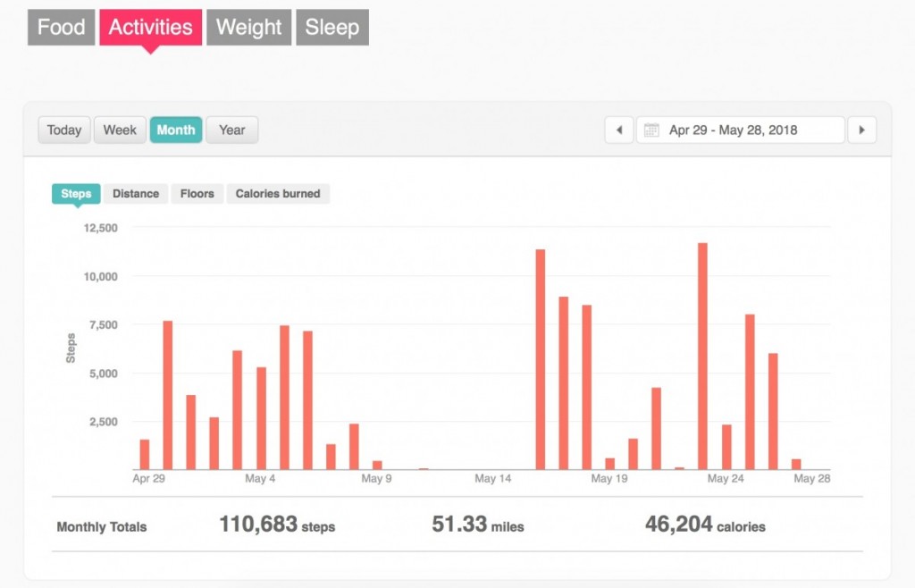Select the Steps metric
The width and height of the screenshot is (915, 588).
point(75,194)
